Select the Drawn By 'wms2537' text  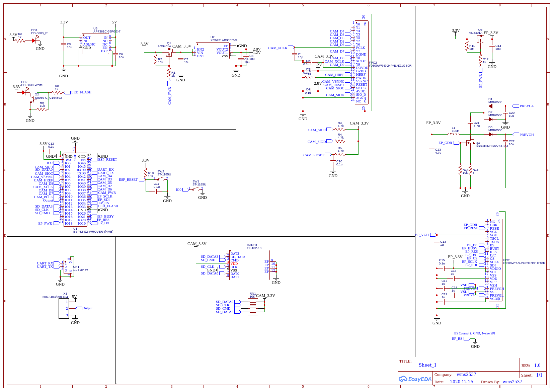[512, 382]
